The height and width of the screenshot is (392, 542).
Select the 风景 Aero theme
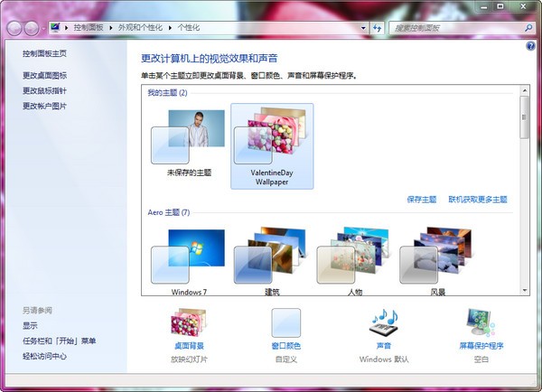(x=437, y=261)
